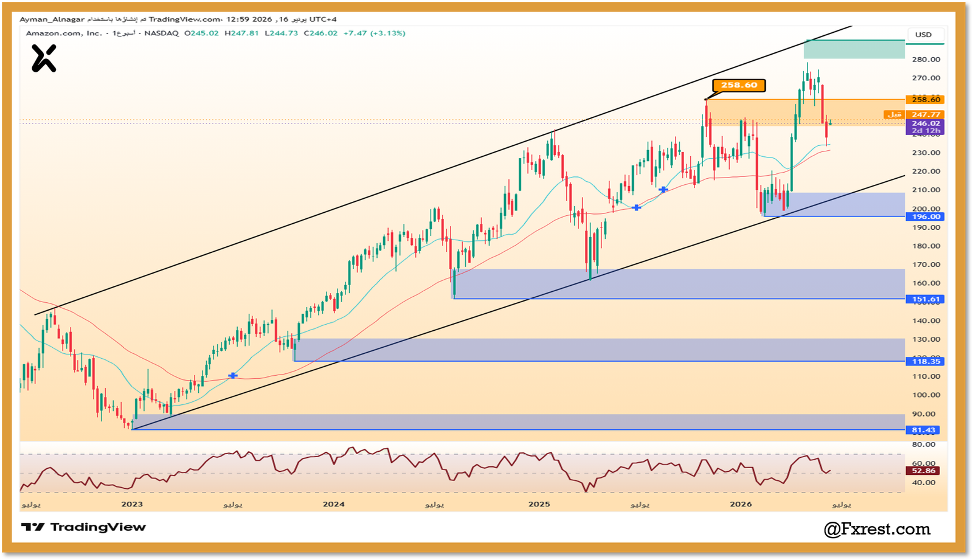The image size is (973, 560).
Task: Click the orange resistance zone below 258.60
Action: (805, 112)
